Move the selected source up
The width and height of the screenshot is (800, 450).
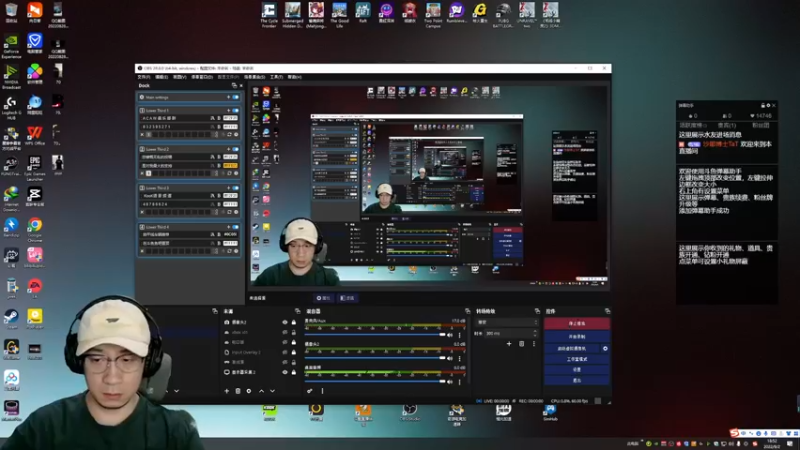click(x=261, y=391)
